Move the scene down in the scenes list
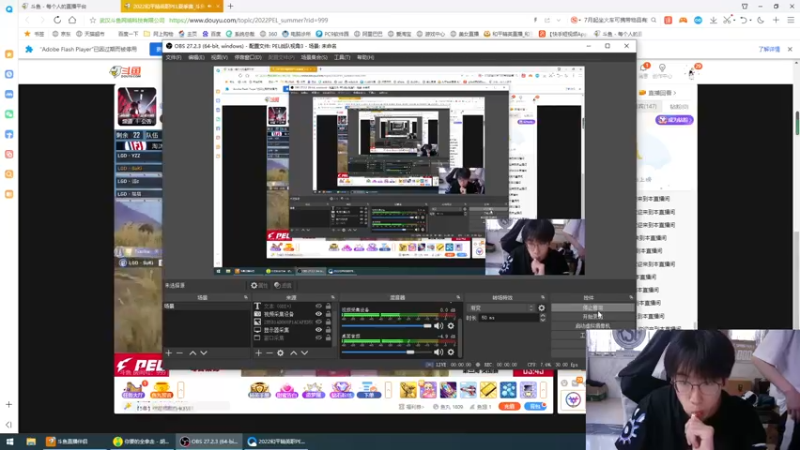800x450 pixels. (x=204, y=353)
